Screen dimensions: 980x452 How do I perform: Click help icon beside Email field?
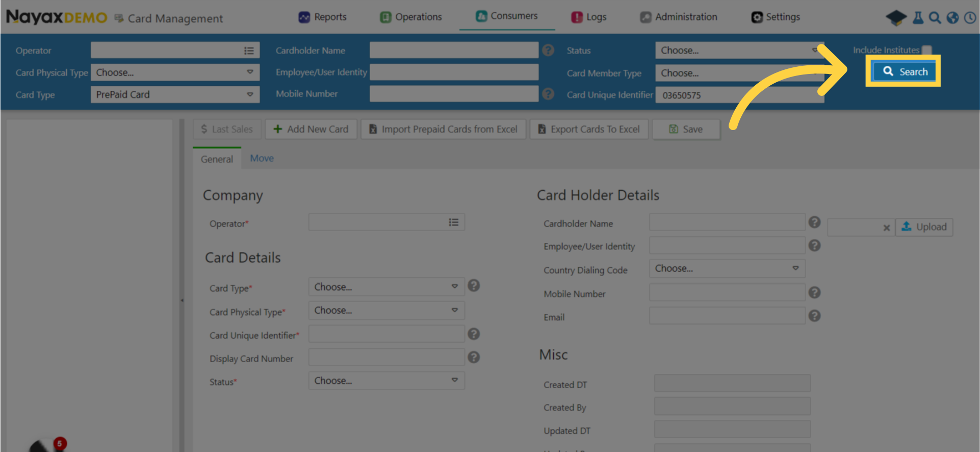tap(815, 316)
